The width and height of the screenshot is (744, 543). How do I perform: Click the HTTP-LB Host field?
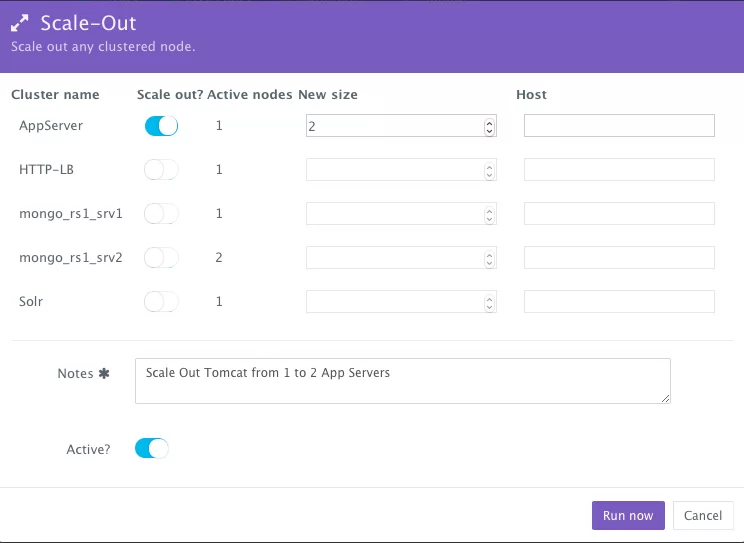coord(619,169)
